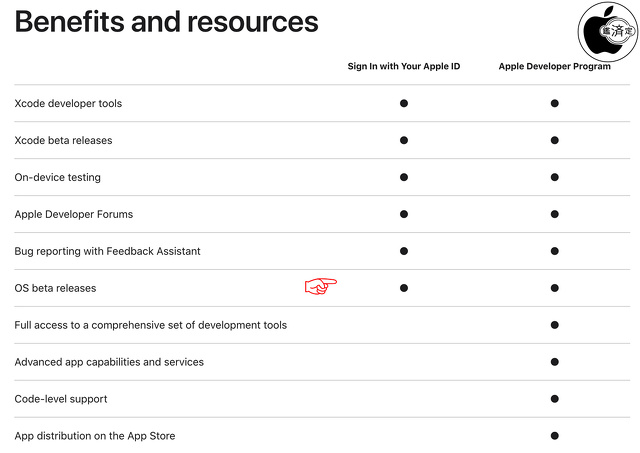Image resolution: width=640 pixels, height=453 pixels.
Task: Click Apple ID dot for Xcode developer tools
Action: click(x=404, y=103)
